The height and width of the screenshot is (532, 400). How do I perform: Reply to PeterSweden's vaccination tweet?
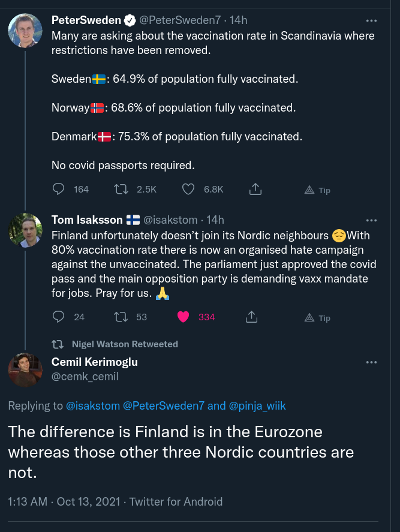[59, 189]
